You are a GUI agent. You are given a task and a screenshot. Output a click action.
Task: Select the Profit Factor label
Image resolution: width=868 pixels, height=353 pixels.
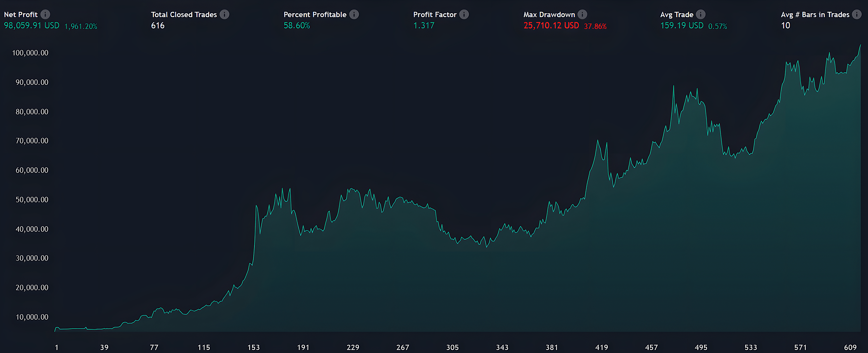click(x=435, y=14)
